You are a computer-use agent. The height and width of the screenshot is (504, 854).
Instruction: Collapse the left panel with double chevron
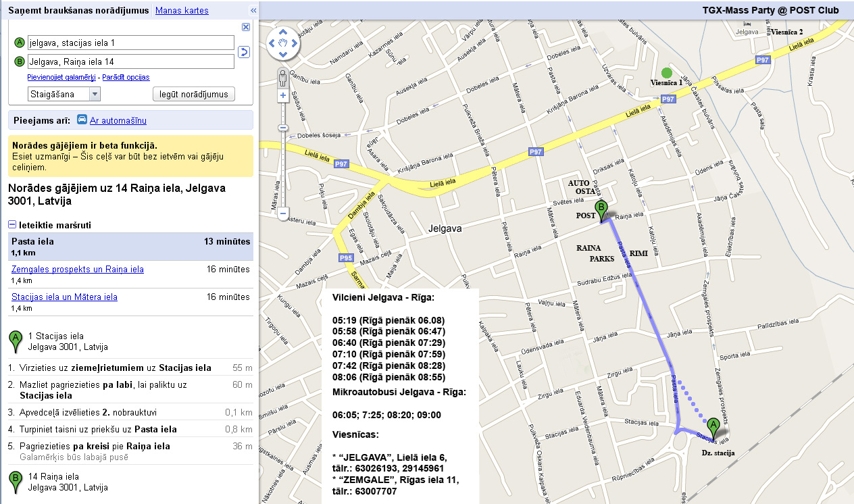click(253, 10)
